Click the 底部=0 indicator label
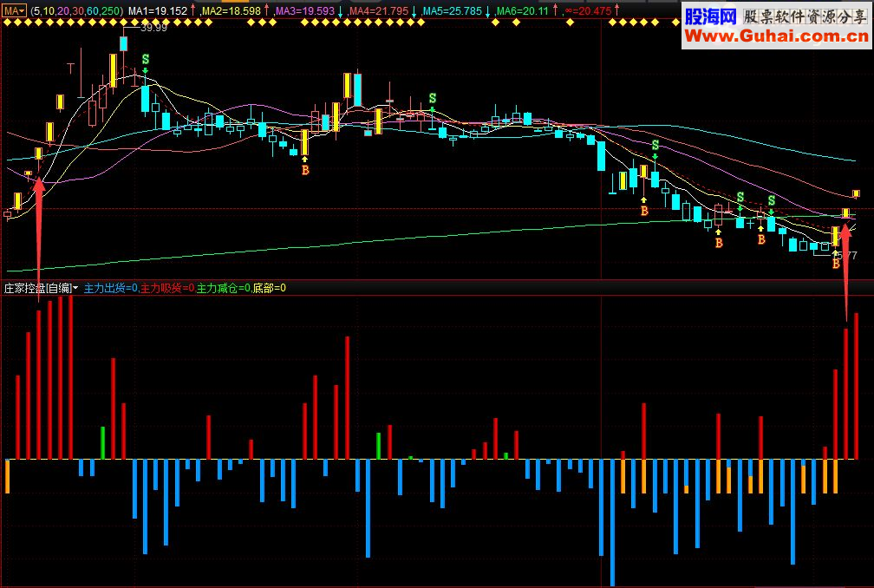This screenshot has height=588, width=874. [269, 288]
